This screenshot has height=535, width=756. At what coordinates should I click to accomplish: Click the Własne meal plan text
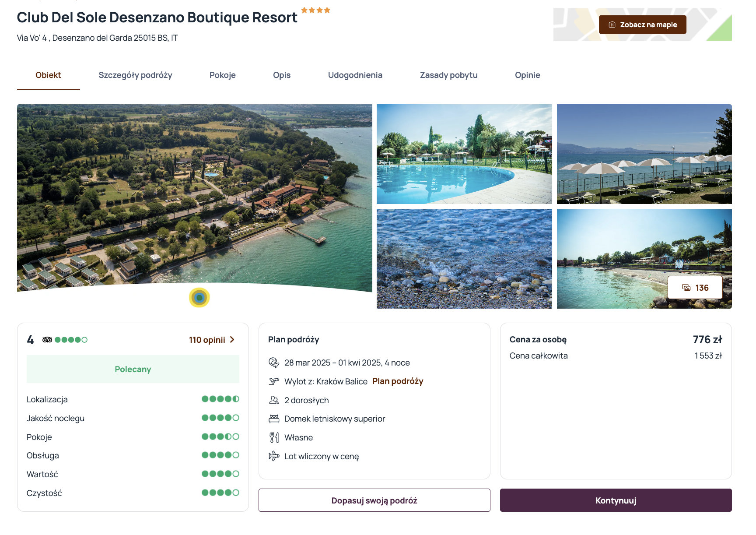point(298,437)
